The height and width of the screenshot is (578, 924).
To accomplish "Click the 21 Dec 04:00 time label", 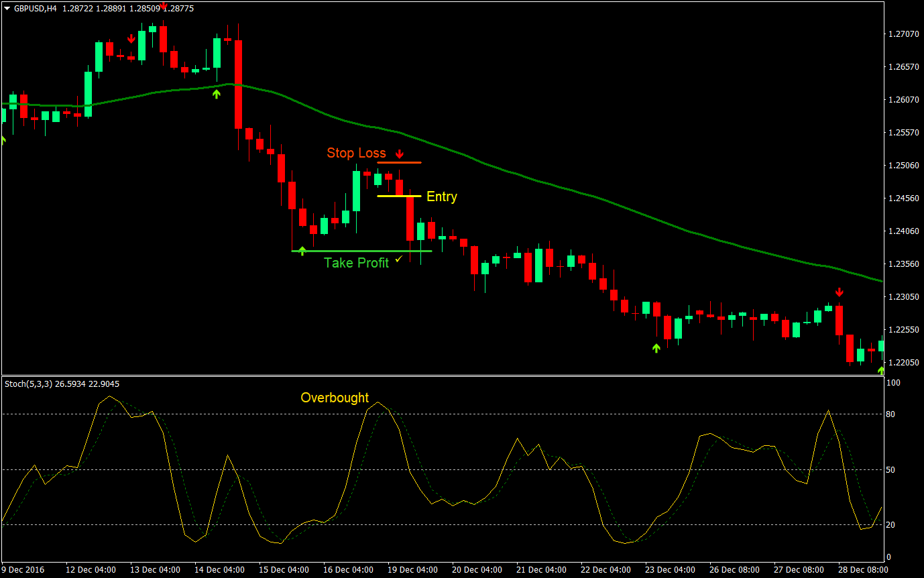I will 541,570.
